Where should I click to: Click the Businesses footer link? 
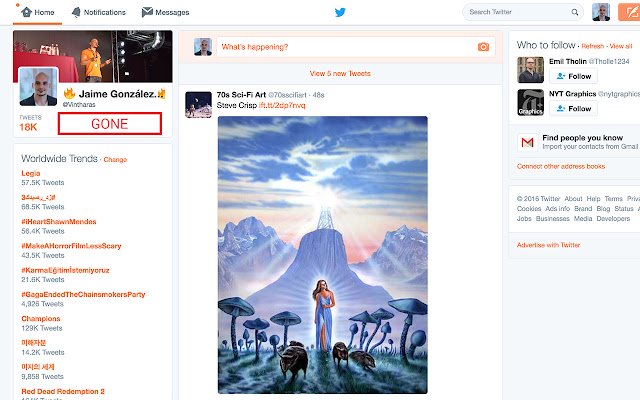click(553, 219)
